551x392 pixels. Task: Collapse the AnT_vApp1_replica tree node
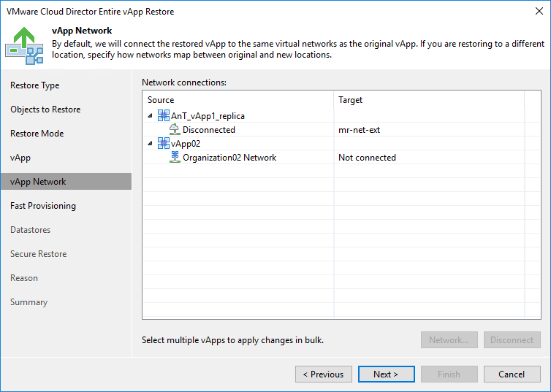(x=151, y=115)
